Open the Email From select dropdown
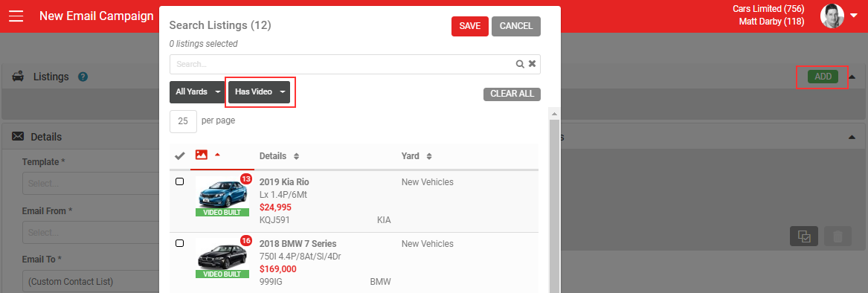Image resolution: width=868 pixels, height=293 pixels. pos(91,232)
